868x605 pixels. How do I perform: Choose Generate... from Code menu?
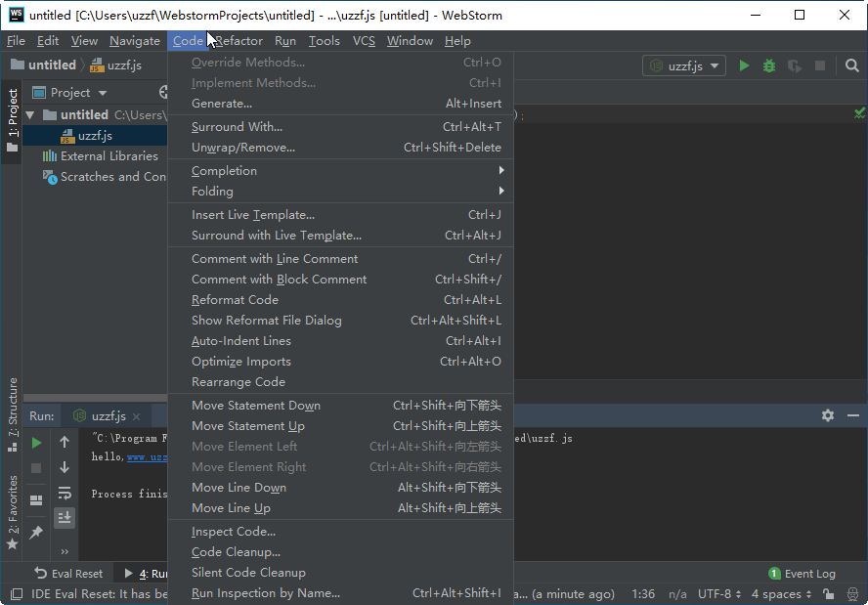(x=340, y=104)
